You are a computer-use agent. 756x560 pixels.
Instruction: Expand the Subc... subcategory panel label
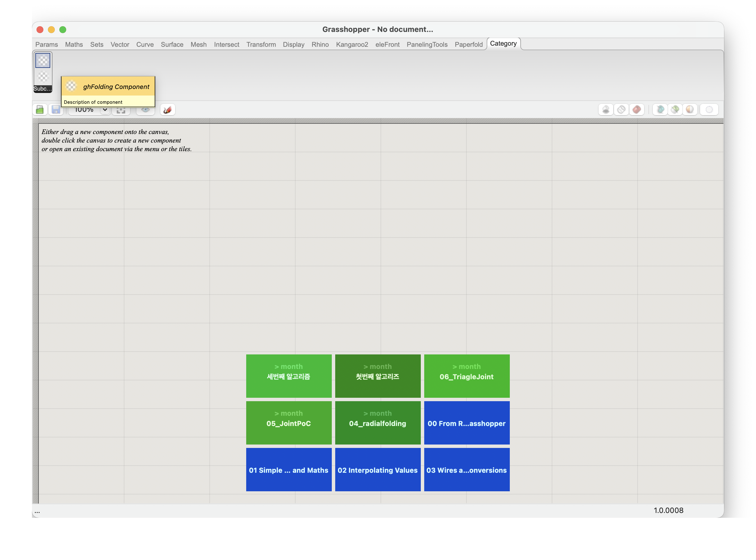point(43,89)
